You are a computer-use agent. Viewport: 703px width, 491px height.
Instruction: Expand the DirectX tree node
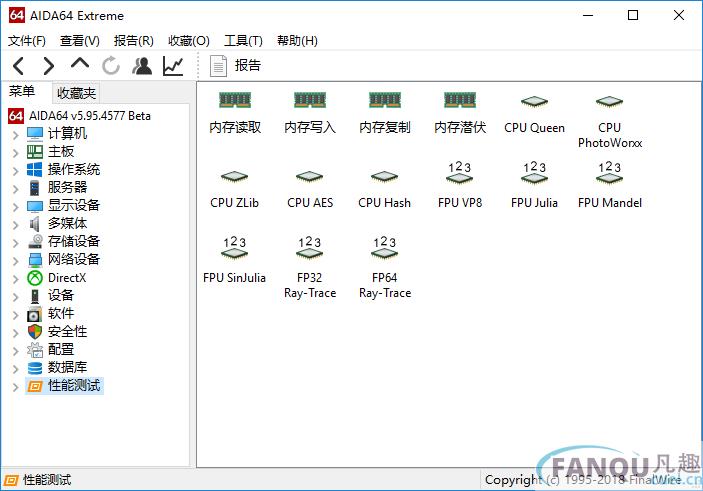point(15,278)
